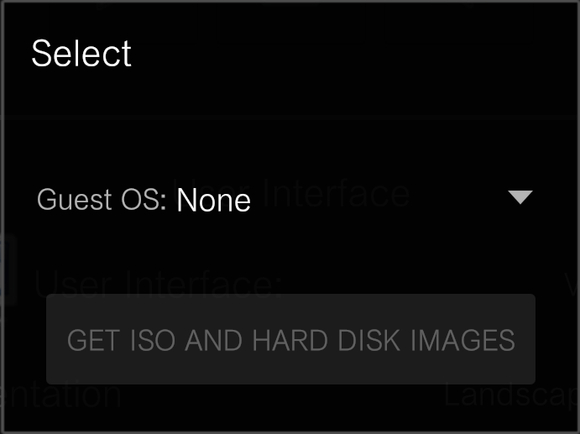Click the GET ISO AND HARD DISK IMAGES button
The image size is (580, 434).
point(291,339)
